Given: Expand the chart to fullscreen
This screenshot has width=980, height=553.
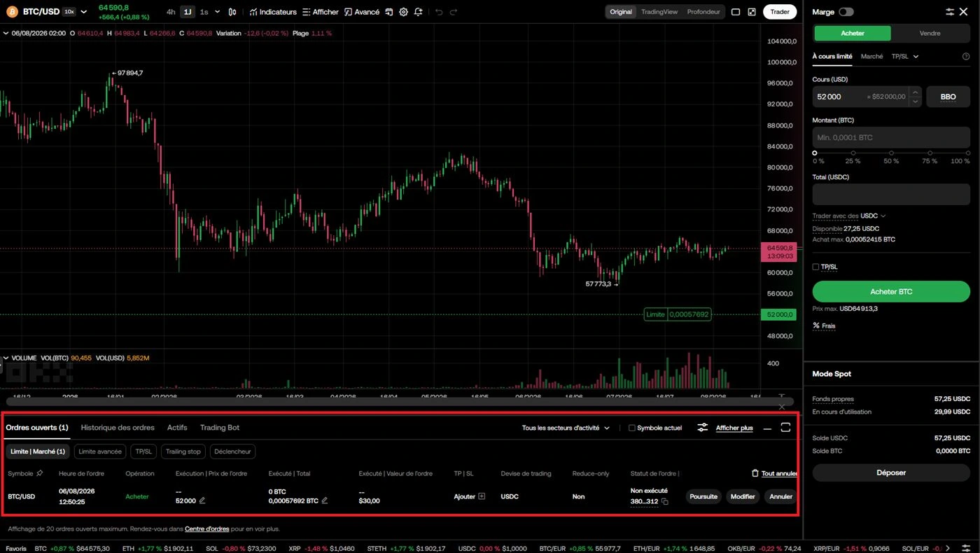Looking at the screenshot, I should [x=752, y=12].
